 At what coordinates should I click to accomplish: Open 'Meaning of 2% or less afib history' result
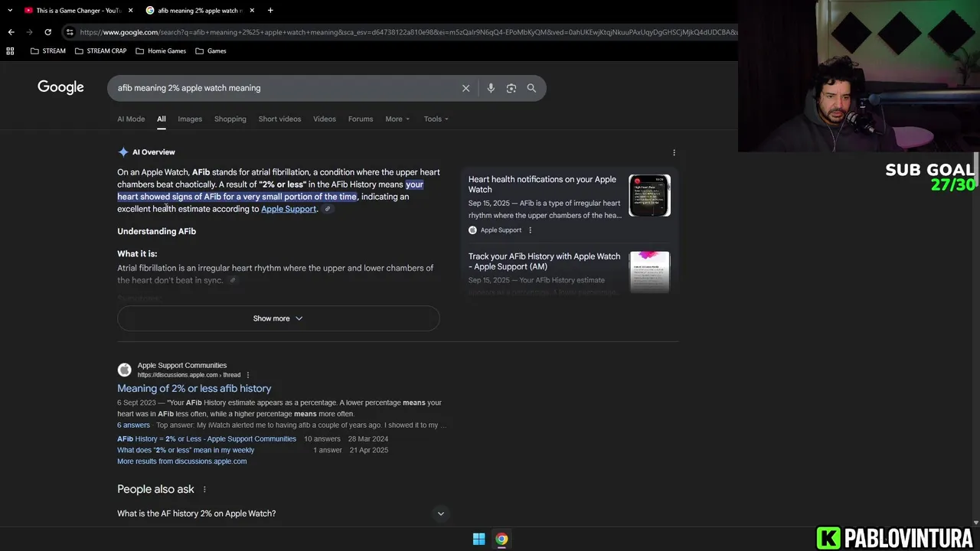tap(194, 389)
